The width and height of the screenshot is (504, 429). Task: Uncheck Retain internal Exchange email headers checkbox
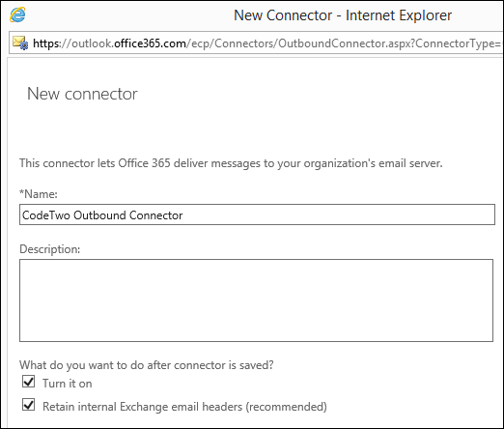pyautogui.click(x=29, y=405)
